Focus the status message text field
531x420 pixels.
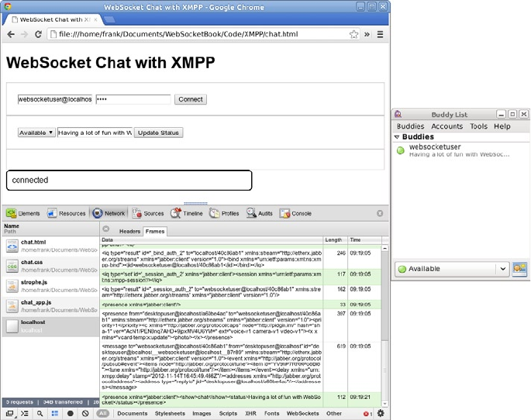tap(95, 133)
